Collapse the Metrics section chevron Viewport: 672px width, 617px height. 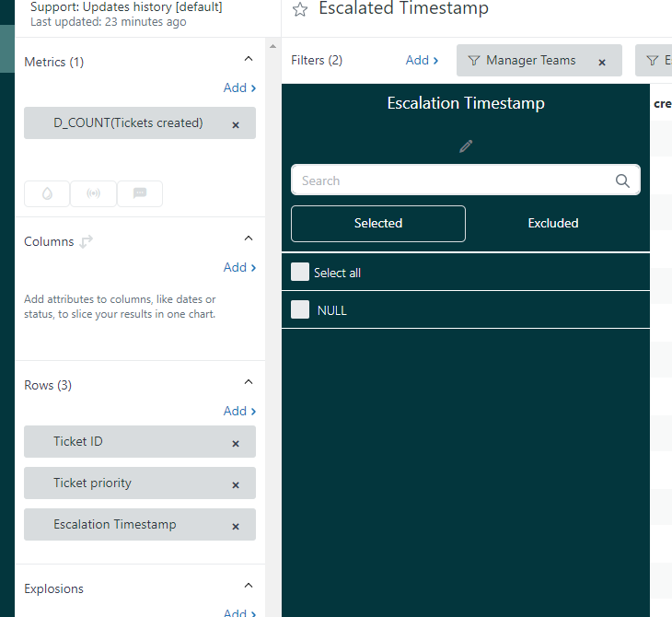click(248, 59)
